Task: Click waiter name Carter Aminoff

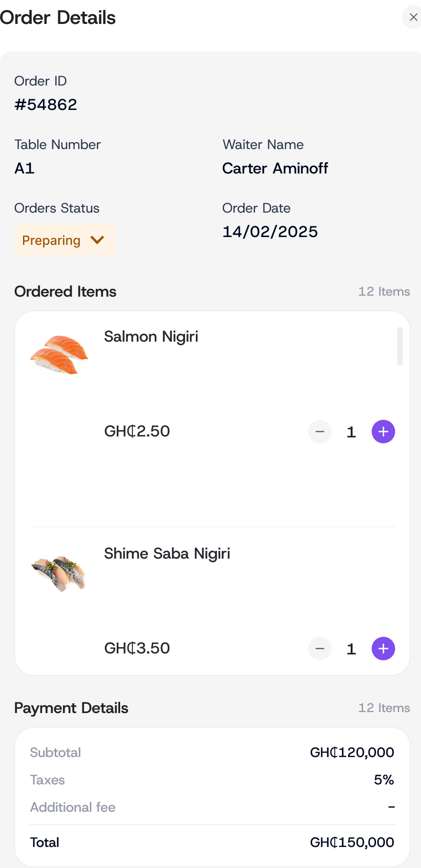Action: (x=275, y=168)
